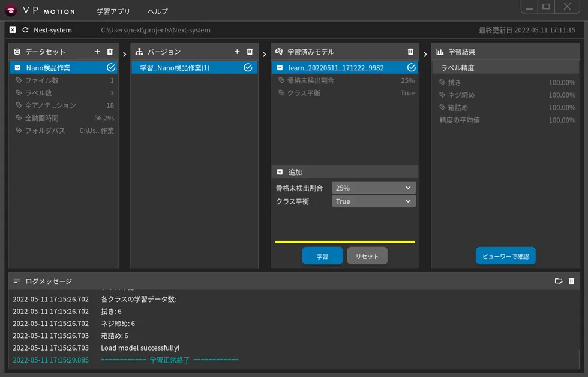Image resolution: width=588 pixels, height=377 pixels.
Task: Toggle check circle on 学習_Nano検品作業(1) version
Action: tap(248, 68)
